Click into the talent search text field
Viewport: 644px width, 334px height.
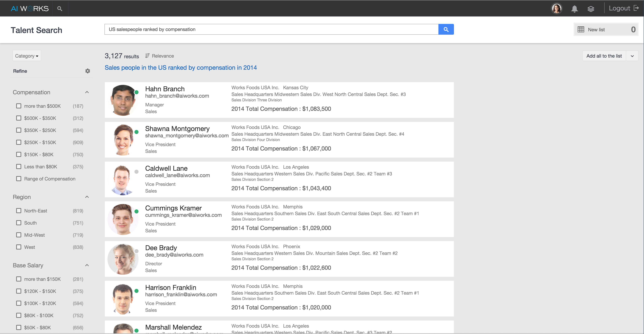tap(271, 29)
